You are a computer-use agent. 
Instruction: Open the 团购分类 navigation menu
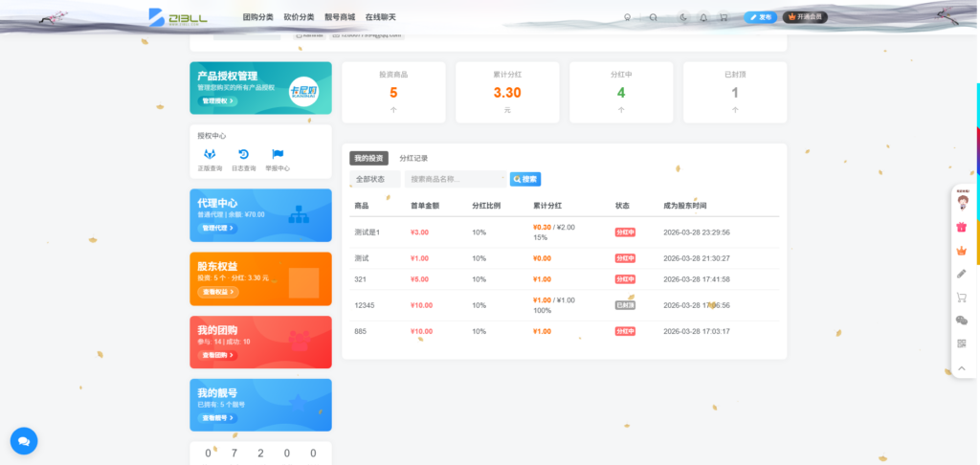[x=257, y=17]
